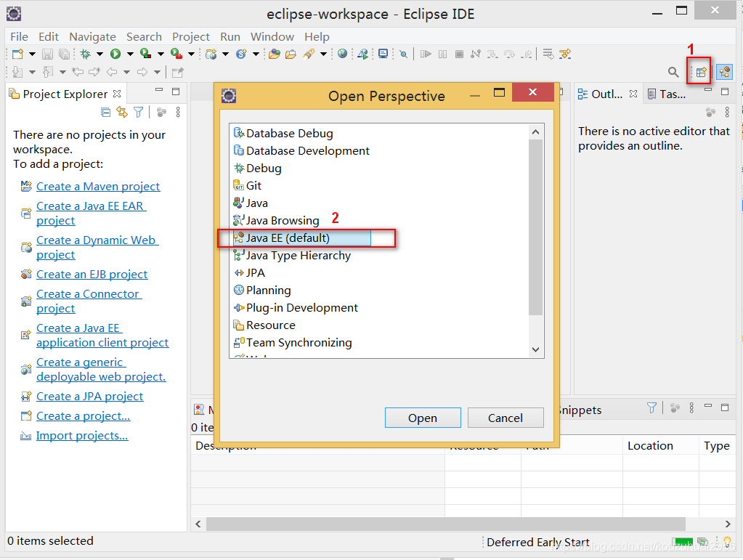Click the Open Console monitor icon
The width and height of the screenshot is (743, 560).
[383, 54]
